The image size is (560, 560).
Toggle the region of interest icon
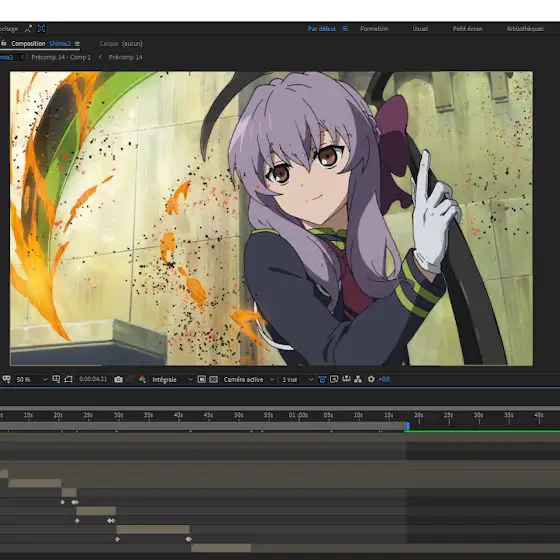tap(69, 379)
